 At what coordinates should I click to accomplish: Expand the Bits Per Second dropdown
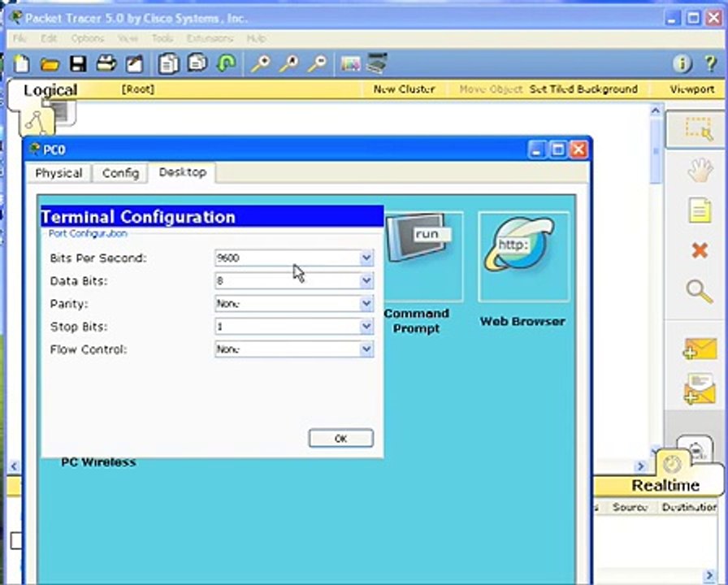coord(366,258)
